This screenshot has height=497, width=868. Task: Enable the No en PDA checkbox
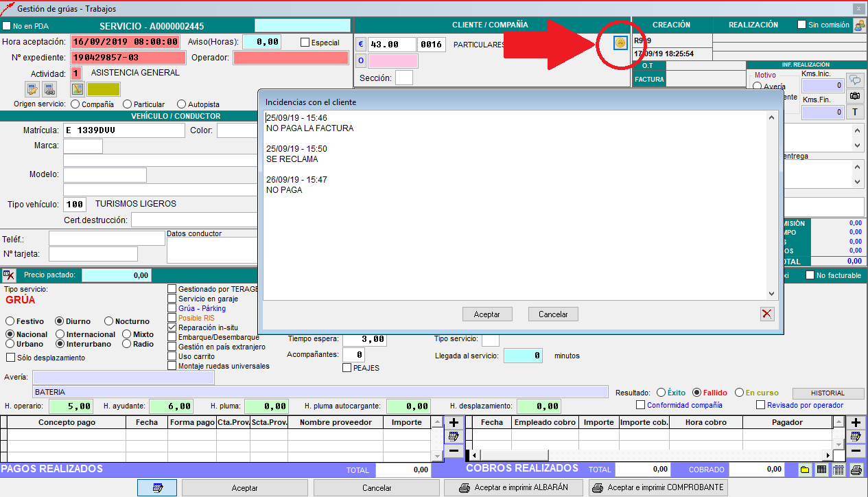pos(7,26)
